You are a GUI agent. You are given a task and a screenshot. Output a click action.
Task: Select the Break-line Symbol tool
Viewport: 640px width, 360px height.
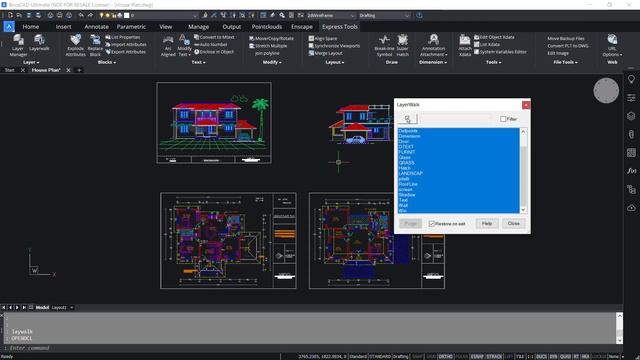coord(384,45)
